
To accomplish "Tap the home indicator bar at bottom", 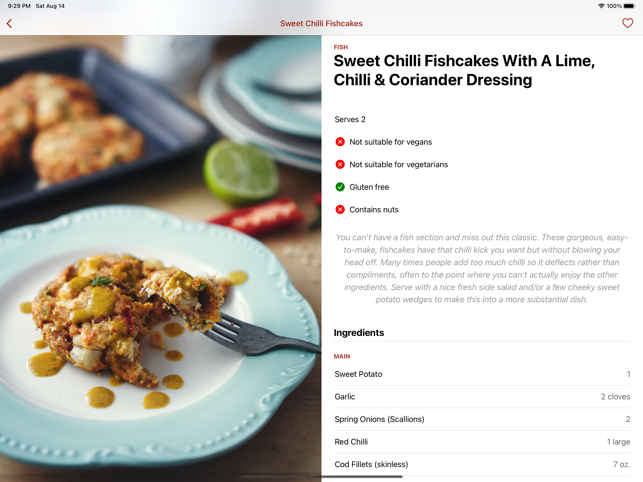I will coord(322,477).
